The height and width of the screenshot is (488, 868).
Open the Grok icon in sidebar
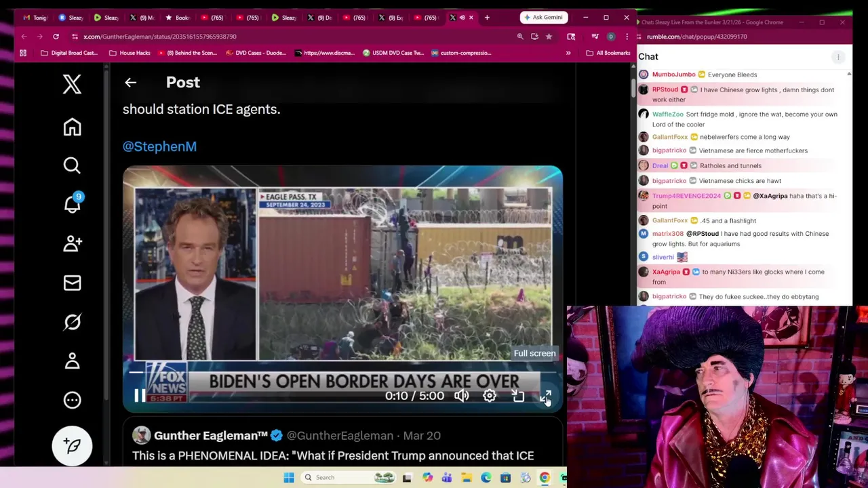pos(72,322)
